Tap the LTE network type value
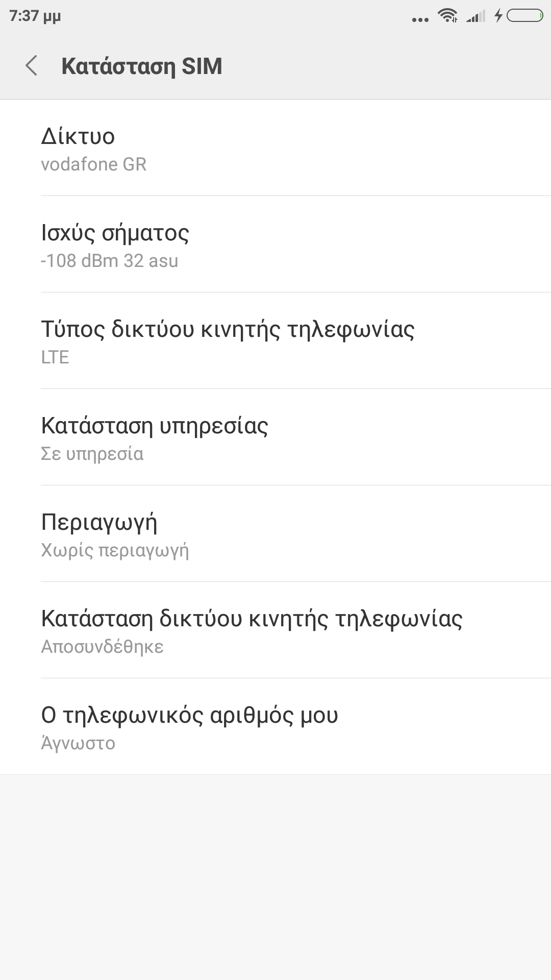551x980 pixels. 55,357
